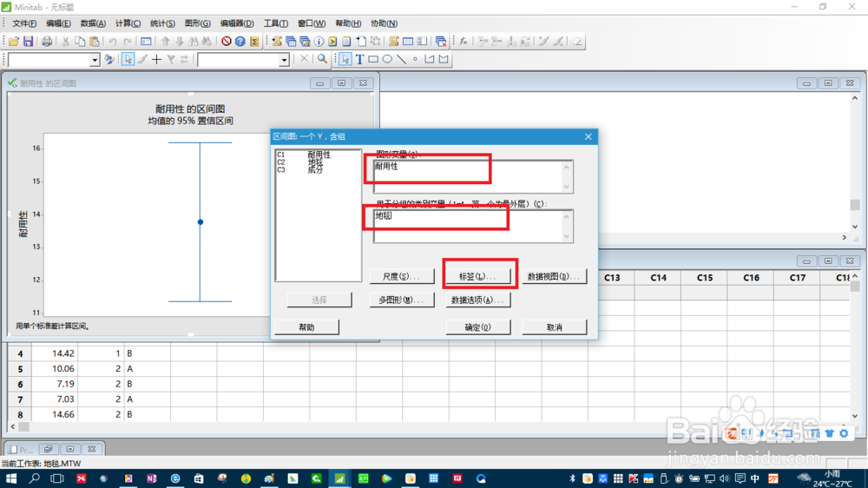This screenshot has width=868, height=488.
Task: Confirm with the 确定(O) button
Action: 477,326
